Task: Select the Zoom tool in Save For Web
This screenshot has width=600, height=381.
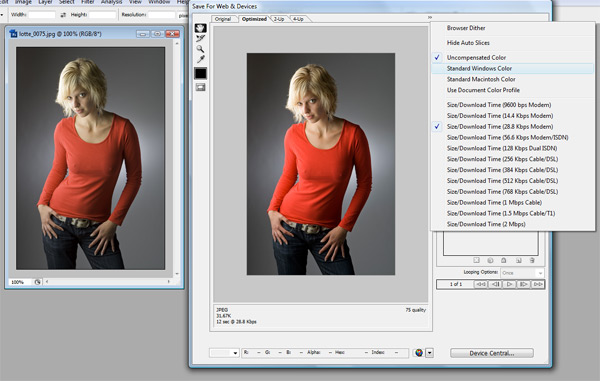Action: 200,49
